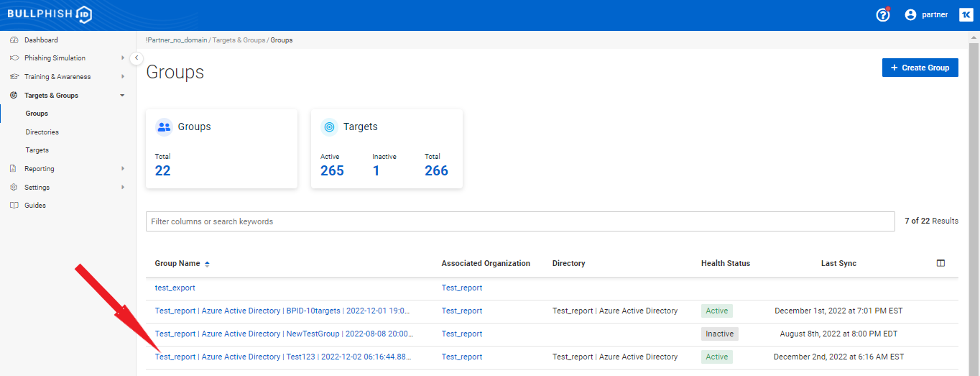The height and width of the screenshot is (376, 980).
Task: Open the test_export group link
Action: point(175,288)
